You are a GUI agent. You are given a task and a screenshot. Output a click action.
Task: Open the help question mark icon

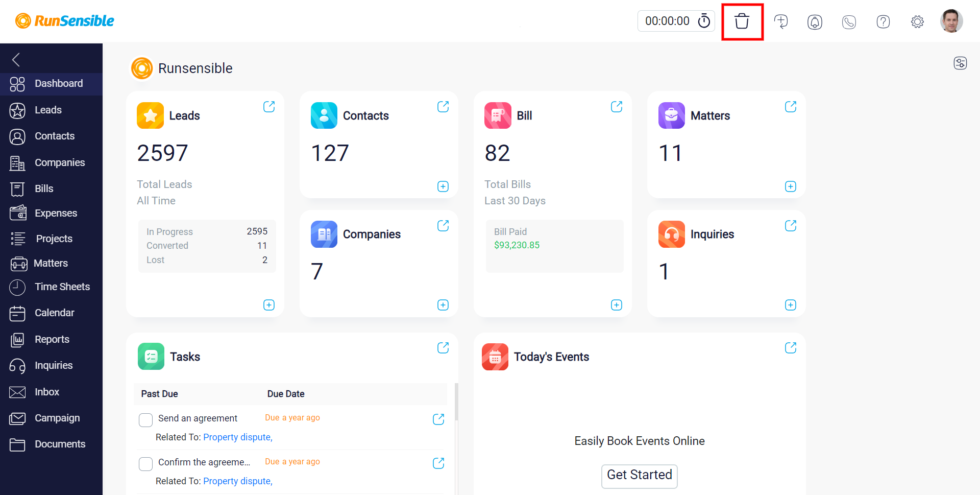[x=883, y=21]
